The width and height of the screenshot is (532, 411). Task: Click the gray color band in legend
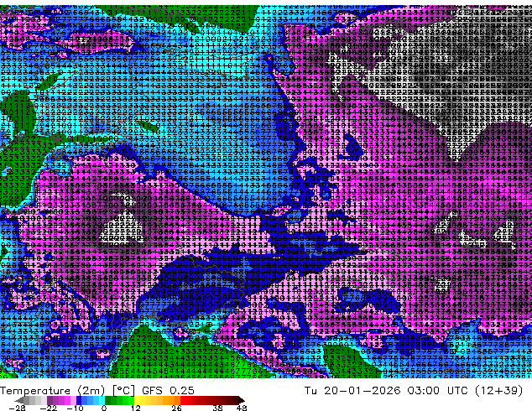coord(35,400)
